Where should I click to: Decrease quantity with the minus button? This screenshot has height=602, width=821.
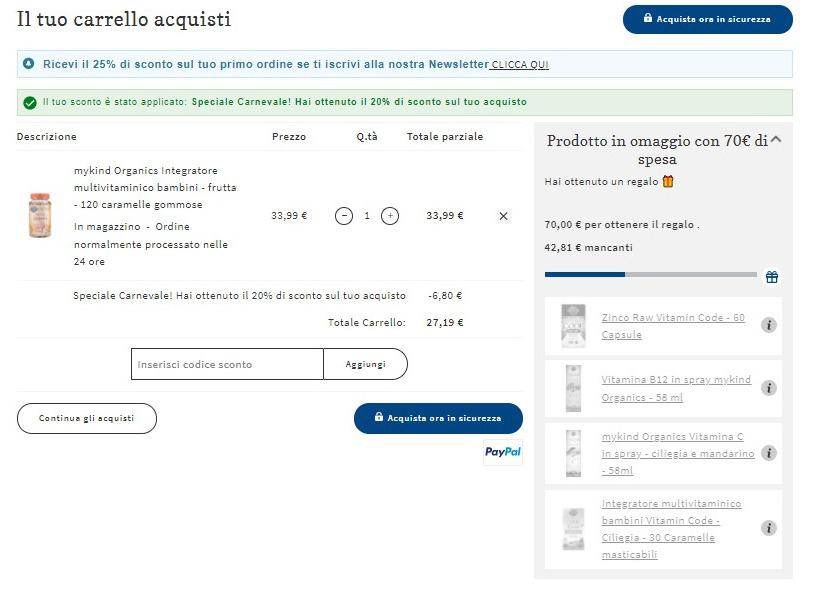pyautogui.click(x=343, y=216)
